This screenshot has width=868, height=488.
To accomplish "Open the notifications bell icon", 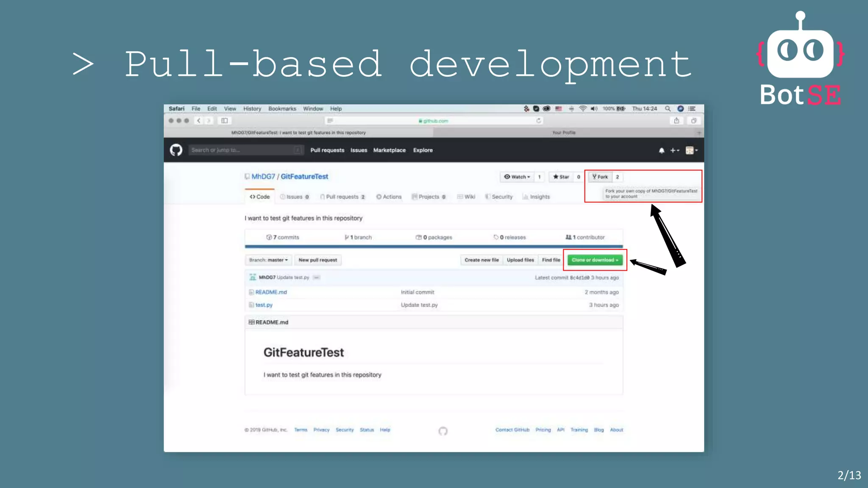I will 662,150.
